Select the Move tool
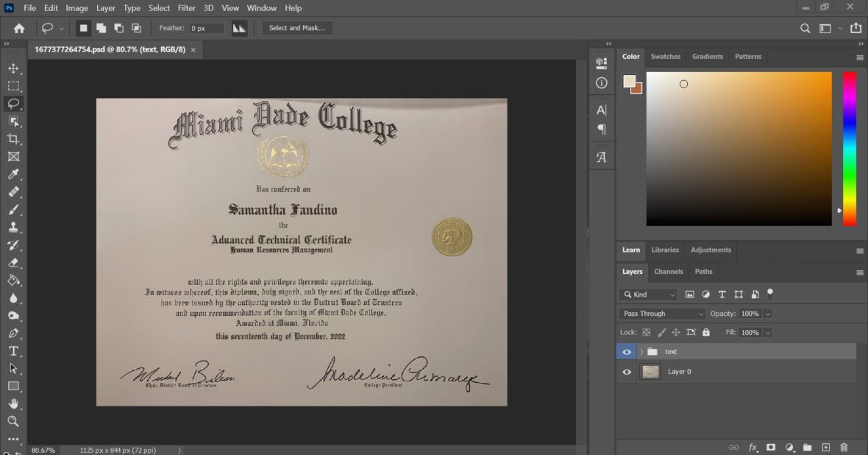 click(13, 68)
